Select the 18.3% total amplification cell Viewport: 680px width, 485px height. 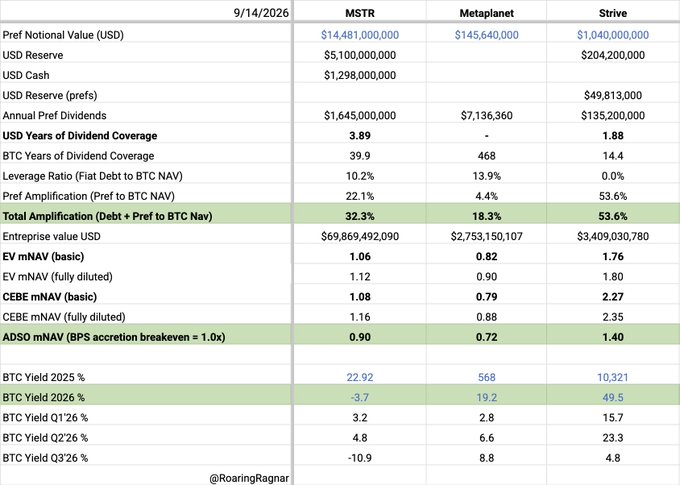tap(487, 216)
